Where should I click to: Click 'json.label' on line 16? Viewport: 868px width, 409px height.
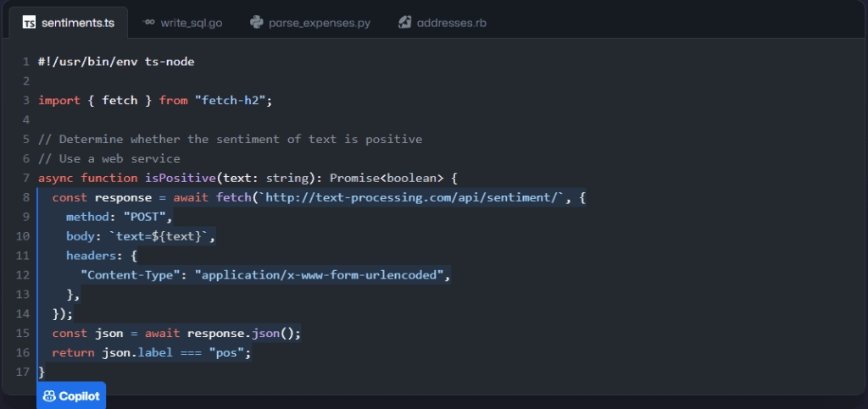[138, 352]
